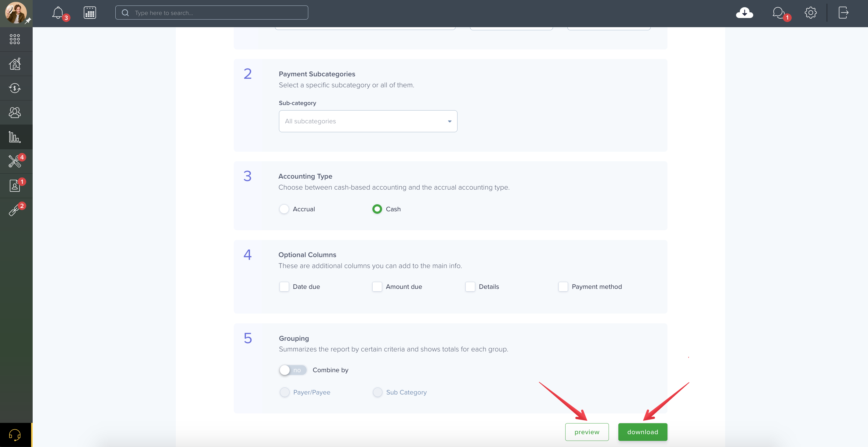Click the download button

(642, 432)
